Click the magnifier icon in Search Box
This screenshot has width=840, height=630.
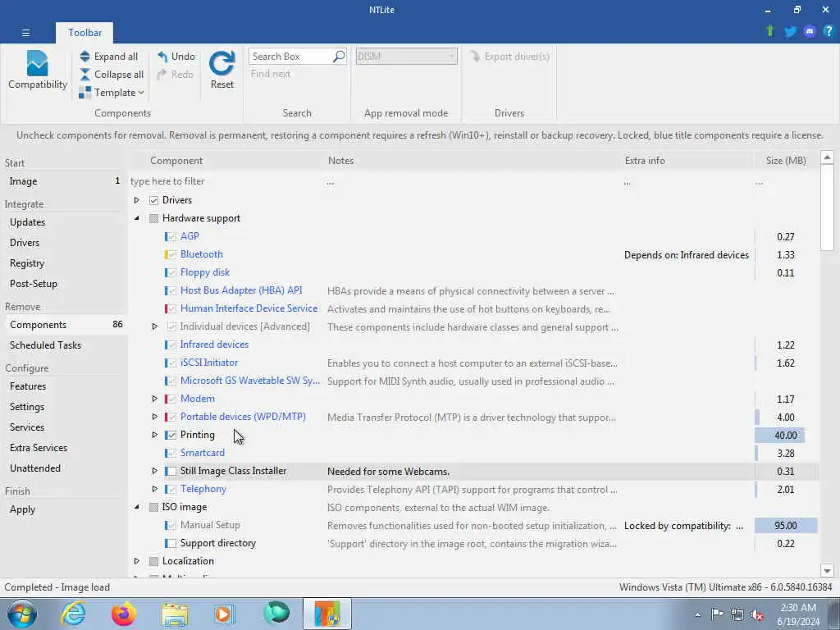pos(339,57)
